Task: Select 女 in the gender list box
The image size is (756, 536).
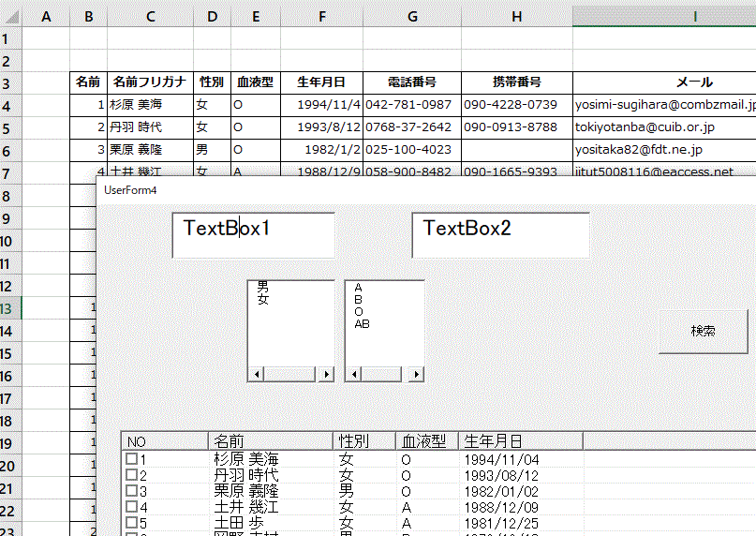Action: coord(263,300)
